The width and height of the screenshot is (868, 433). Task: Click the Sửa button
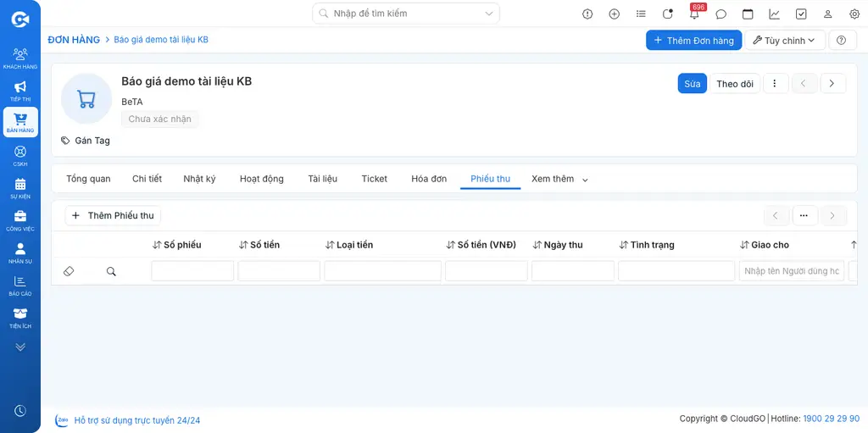click(692, 84)
